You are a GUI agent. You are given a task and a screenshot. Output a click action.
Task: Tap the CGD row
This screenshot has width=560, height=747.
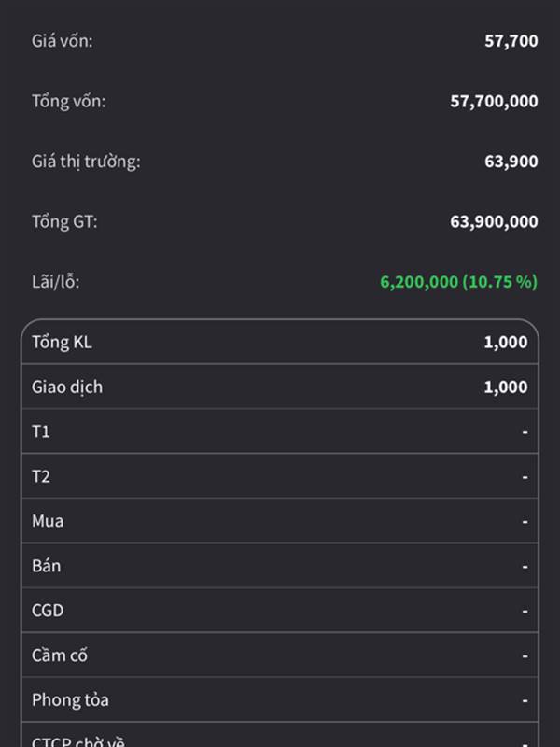click(280, 611)
